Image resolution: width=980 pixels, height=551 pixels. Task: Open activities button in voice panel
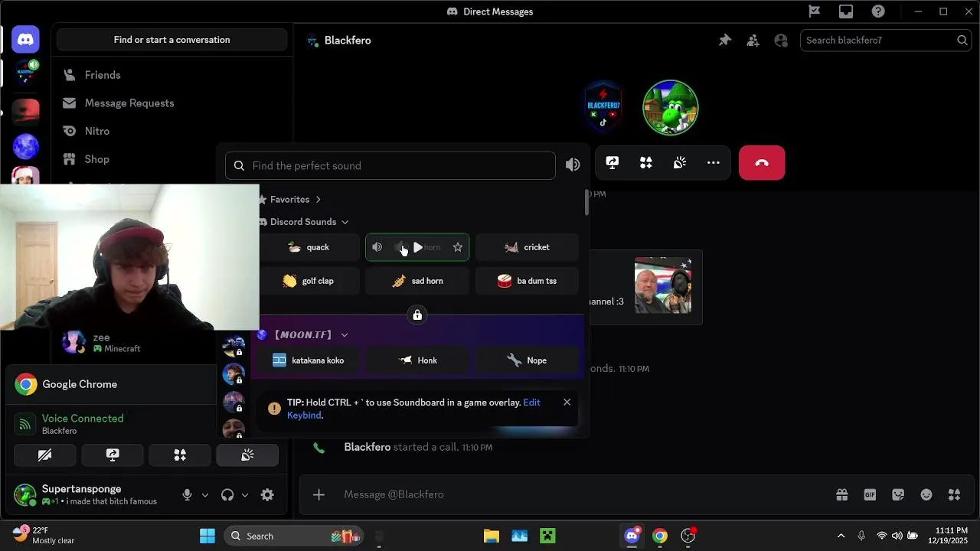[180, 455]
